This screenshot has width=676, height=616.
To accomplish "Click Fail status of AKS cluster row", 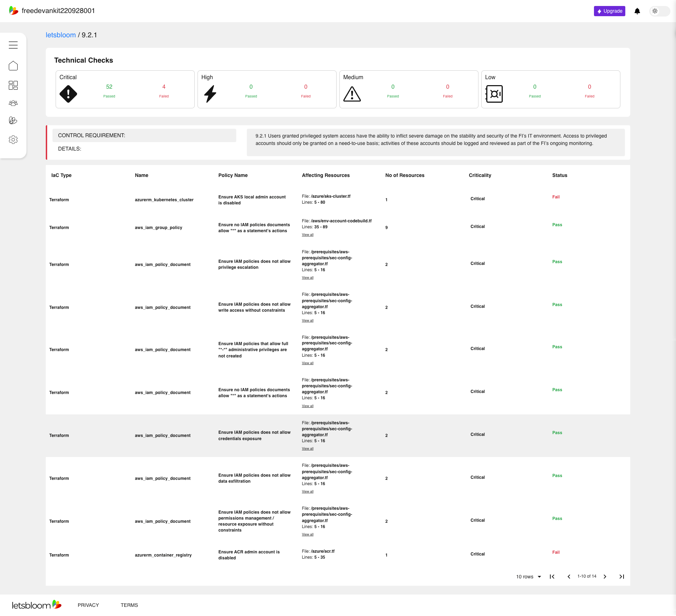I will point(556,197).
